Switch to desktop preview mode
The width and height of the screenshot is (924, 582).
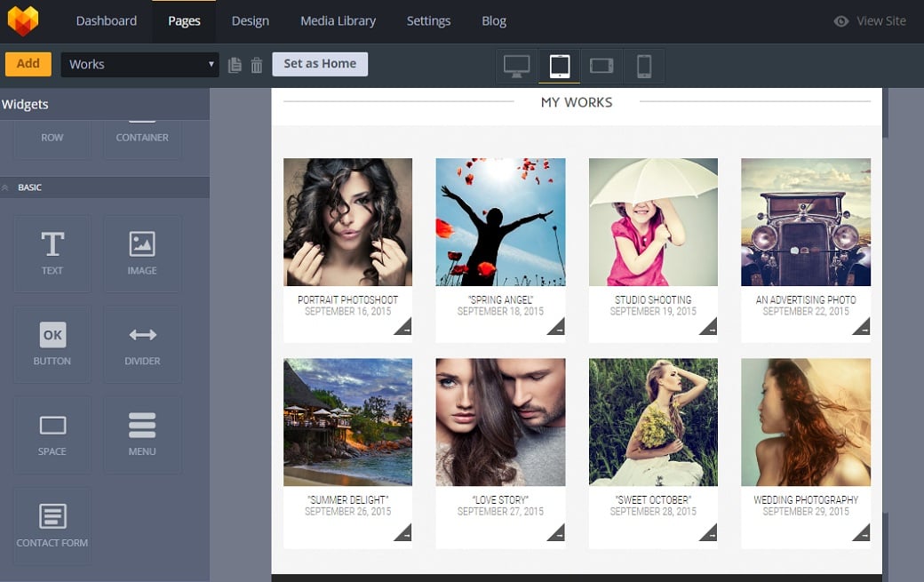coord(516,66)
